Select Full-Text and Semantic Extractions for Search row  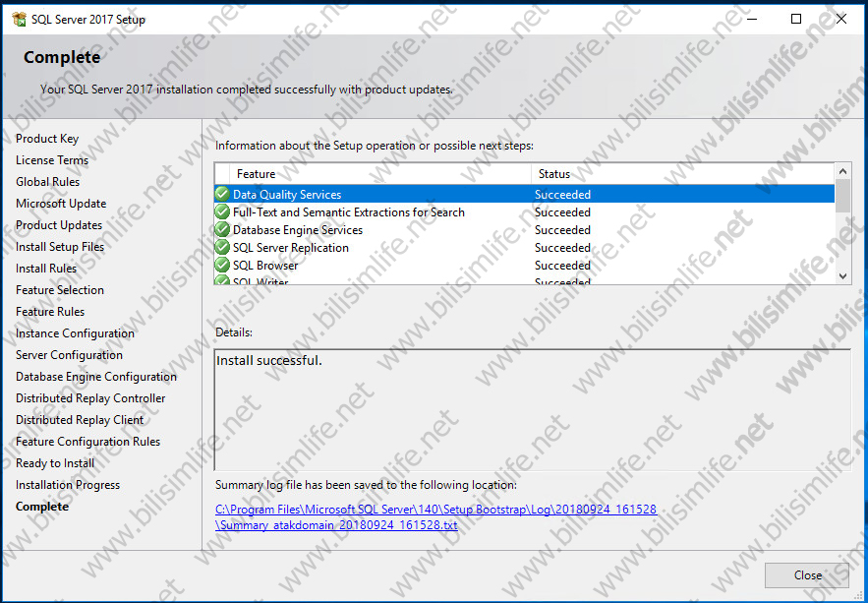tap(524, 212)
